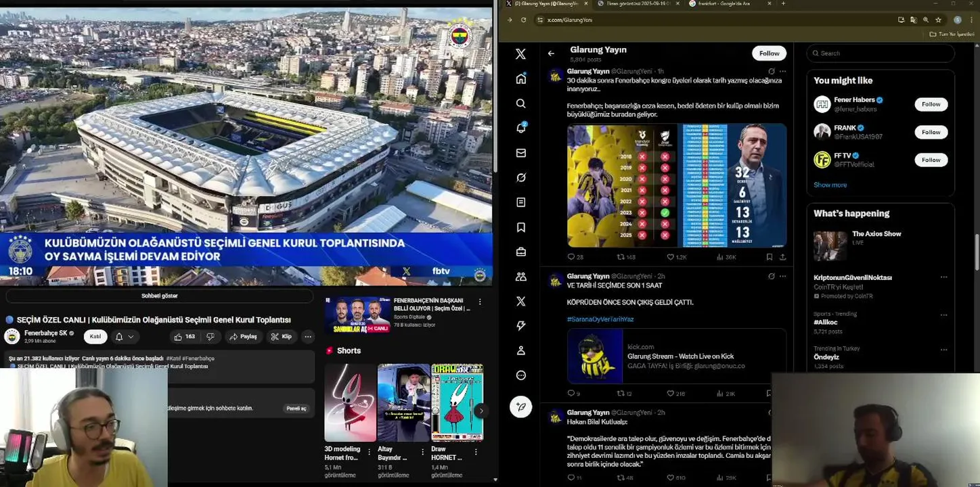Switch to Glarung Yayın browser tab
Screen dimensions: 980x487
click(x=546, y=3)
